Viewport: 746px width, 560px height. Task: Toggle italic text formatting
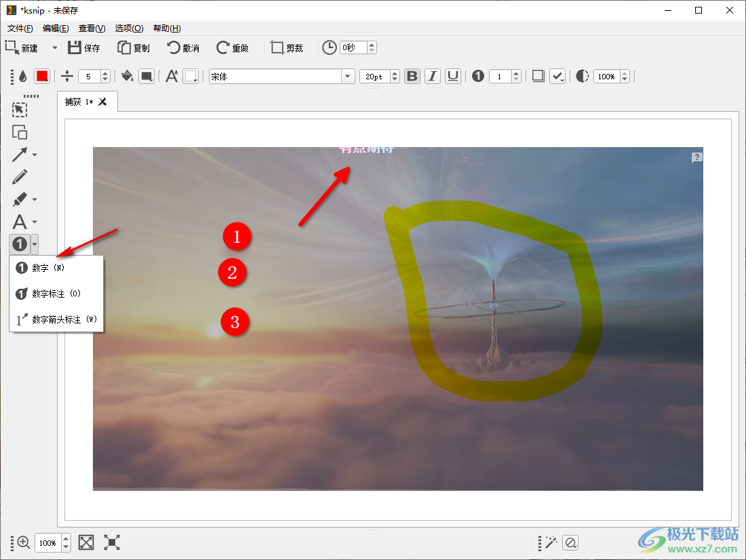pyautogui.click(x=432, y=77)
